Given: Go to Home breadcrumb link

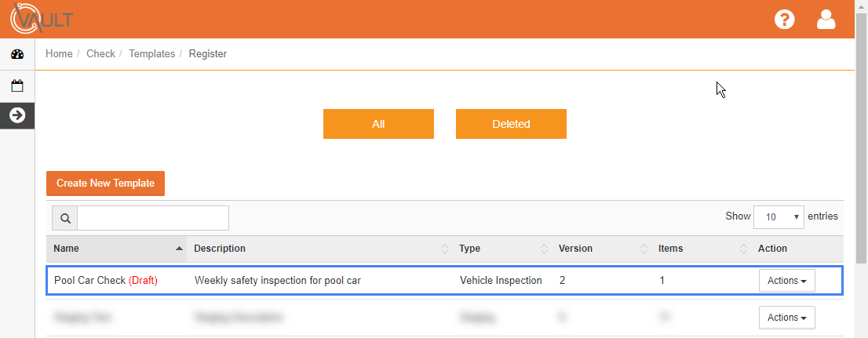Looking at the screenshot, I should pyautogui.click(x=59, y=53).
